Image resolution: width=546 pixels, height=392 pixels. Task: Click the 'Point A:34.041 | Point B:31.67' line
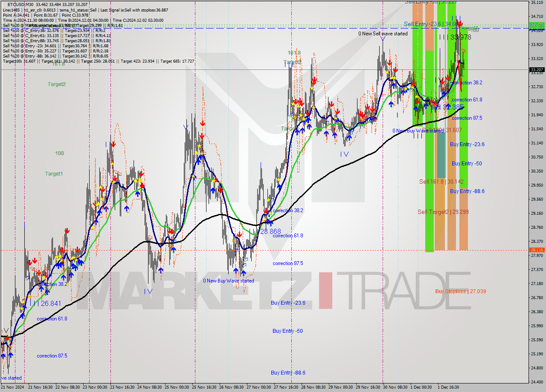(45, 15)
